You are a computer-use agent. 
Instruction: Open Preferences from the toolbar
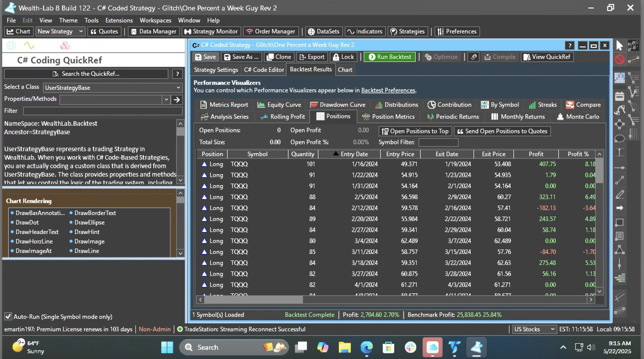pyautogui.click(x=457, y=31)
